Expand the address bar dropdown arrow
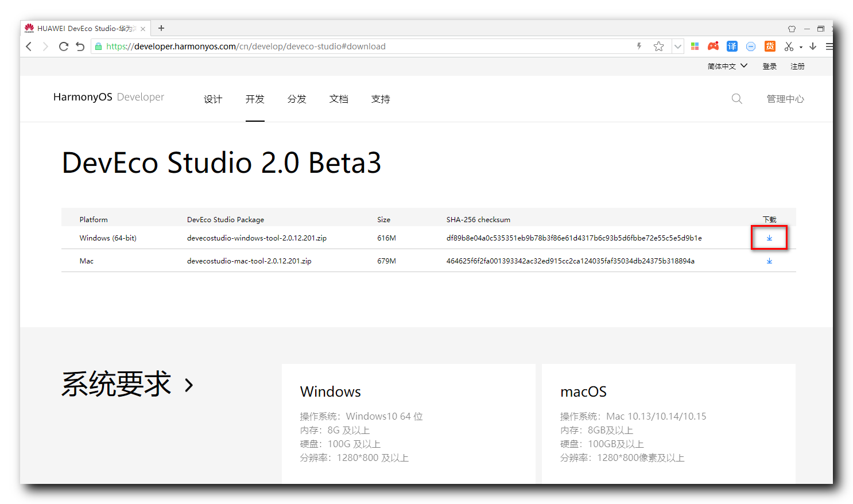This screenshot has height=504, width=853. pyautogui.click(x=678, y=46)
